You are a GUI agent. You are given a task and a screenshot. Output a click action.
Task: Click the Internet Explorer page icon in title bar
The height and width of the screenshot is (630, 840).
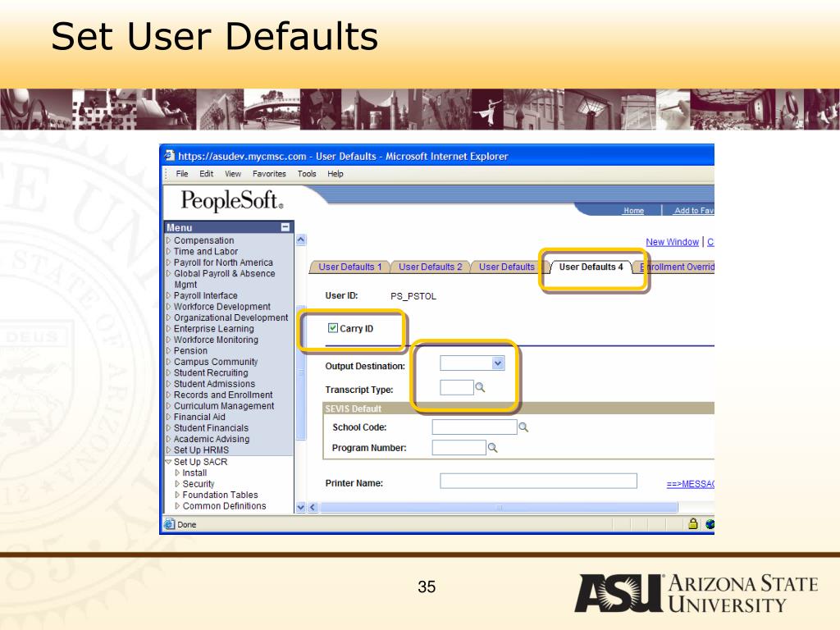[170, 155]
